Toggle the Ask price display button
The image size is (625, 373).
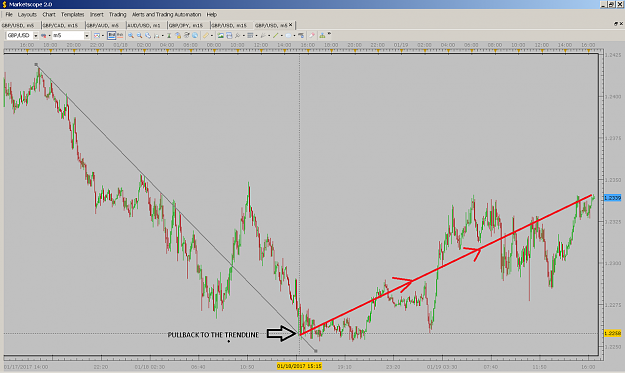point(120,35)
